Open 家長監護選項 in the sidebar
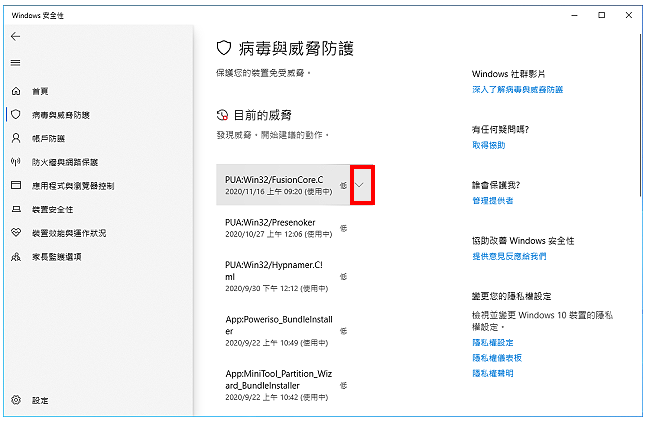This screenshot has width=649, height=432. [x=57, y=257]
